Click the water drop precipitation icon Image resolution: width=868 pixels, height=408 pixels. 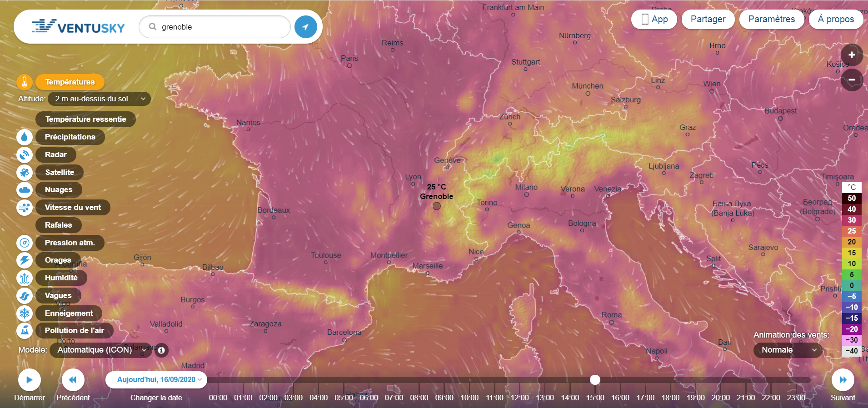click(25, 137)
